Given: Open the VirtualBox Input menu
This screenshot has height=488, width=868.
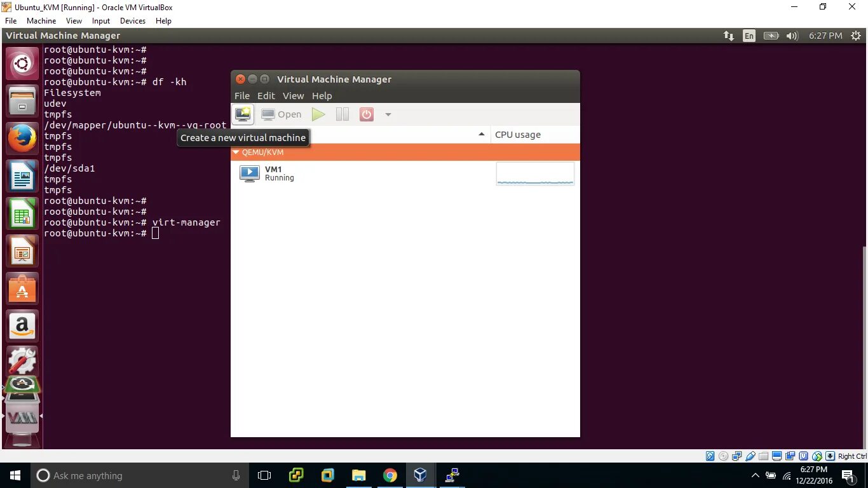Looking at the screenshot, I should (x=101, y=21).
